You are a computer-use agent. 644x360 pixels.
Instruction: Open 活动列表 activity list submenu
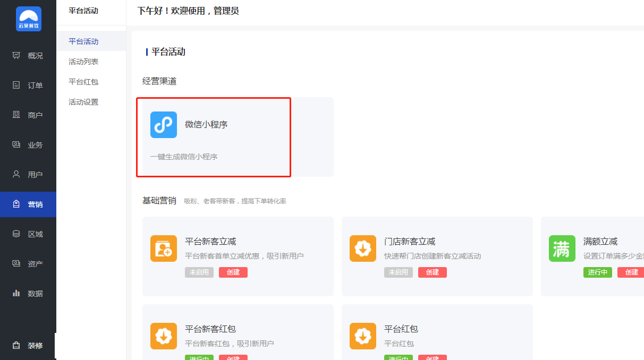(x=91, y=62)
